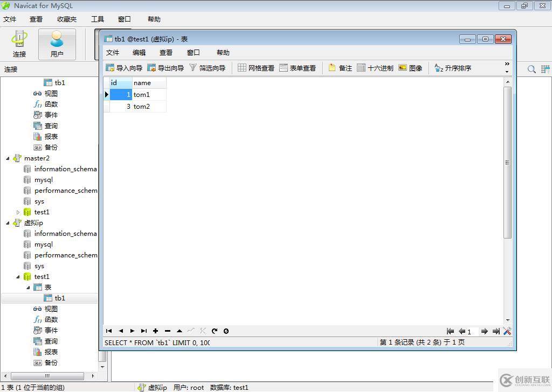The width and height of the screenshot is (552, 392).
Task: Click the stop icon in record bar
Action: point(226,331)
